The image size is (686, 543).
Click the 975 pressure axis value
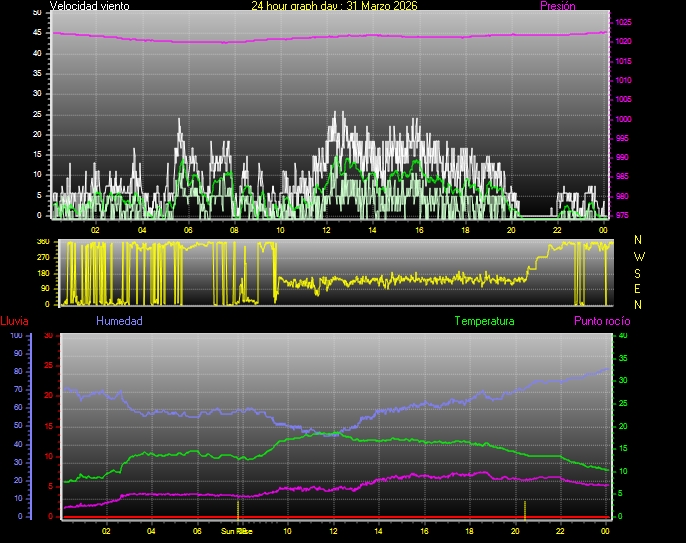tap(624, 215)
